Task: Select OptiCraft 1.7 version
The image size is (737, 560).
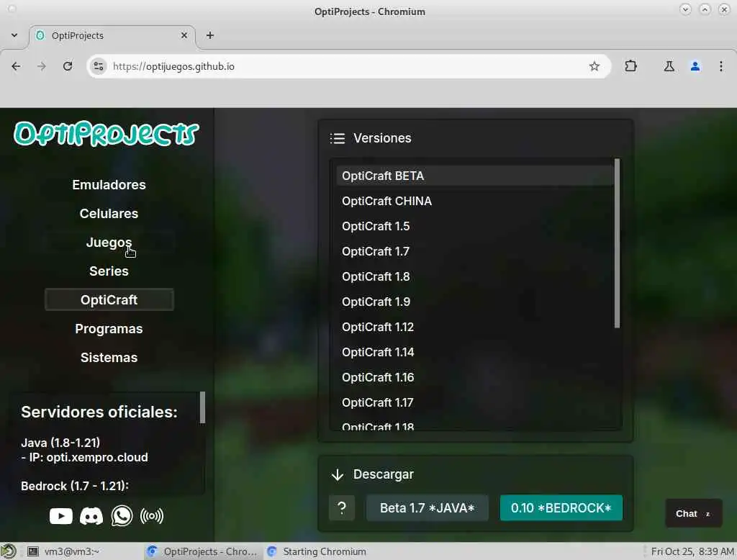Action: click(x=475, y=251)
